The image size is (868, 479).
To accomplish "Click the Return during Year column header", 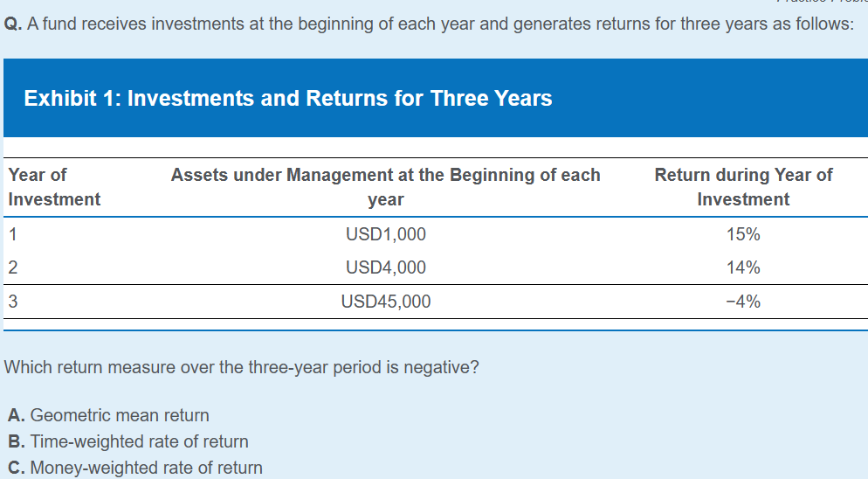I will tap(743, 187).
